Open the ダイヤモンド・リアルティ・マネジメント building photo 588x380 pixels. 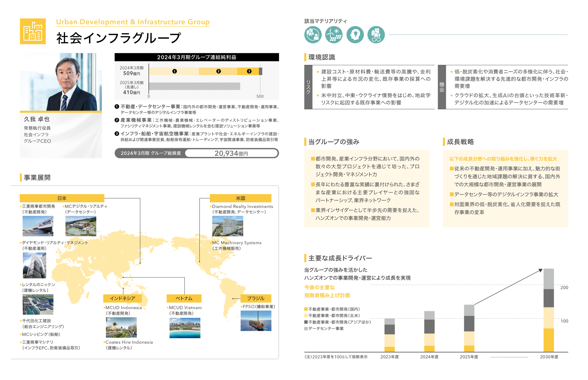(x=34, y=266)
